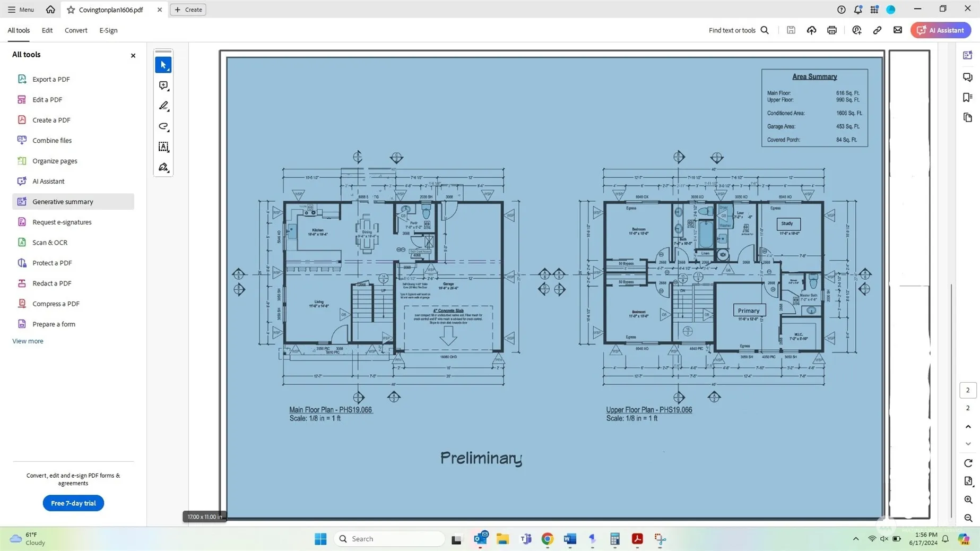Open Generative summary tool

coord(63,202)
